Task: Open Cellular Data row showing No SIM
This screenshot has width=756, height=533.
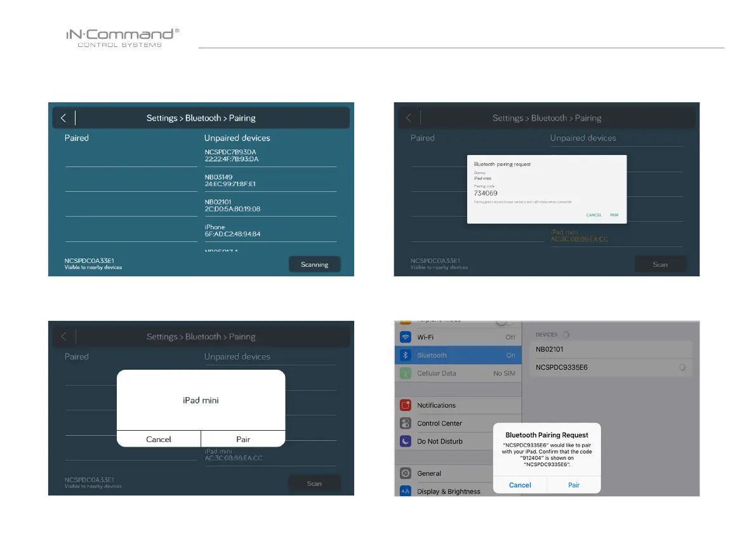Action: click(458, 373)
